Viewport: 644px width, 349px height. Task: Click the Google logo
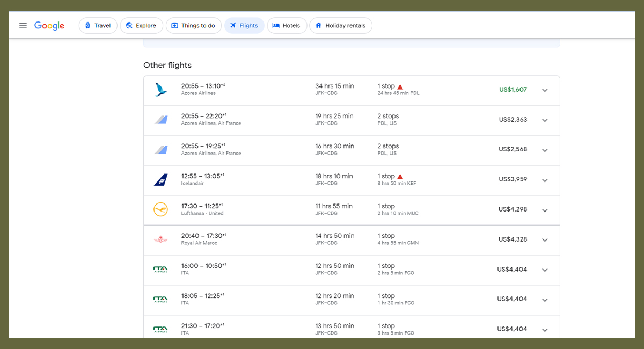click(49, 26)
